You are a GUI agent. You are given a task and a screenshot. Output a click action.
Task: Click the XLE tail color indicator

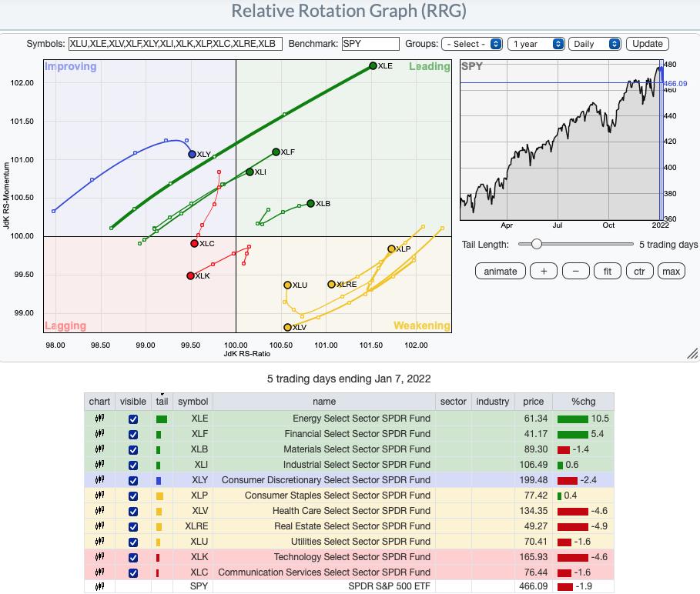tap(161, 419)
